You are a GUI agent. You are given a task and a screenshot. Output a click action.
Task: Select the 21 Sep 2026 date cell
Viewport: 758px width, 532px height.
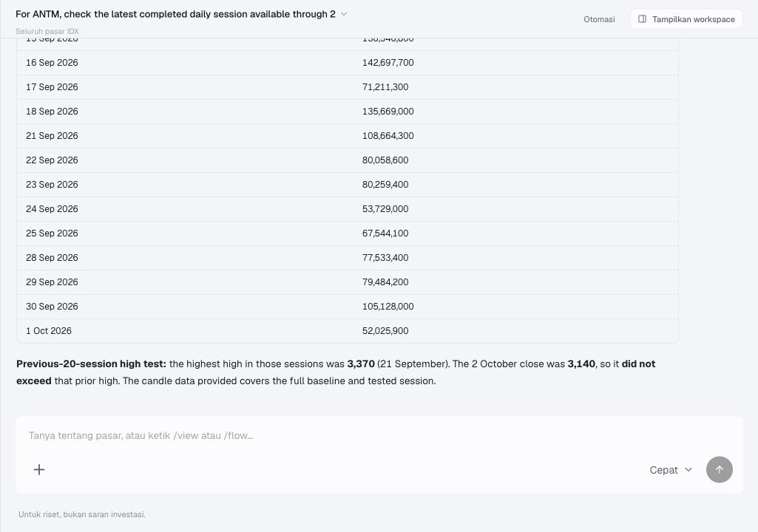(x=52, y=136)
